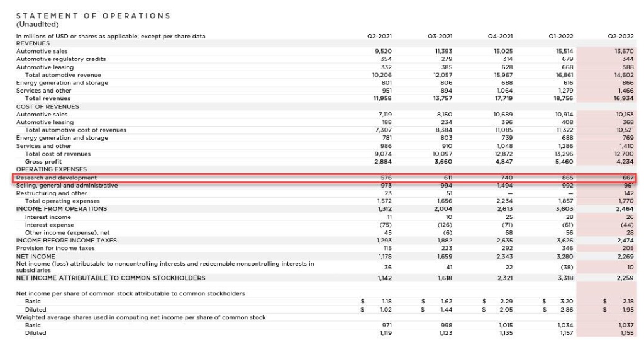
Task: Click Q2-2022 total revenues value 16,934
Action: coord(625,98)
